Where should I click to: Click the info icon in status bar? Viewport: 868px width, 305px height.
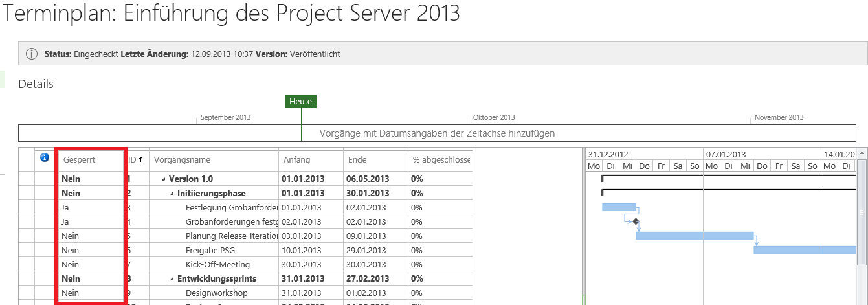tap(31, 54)
